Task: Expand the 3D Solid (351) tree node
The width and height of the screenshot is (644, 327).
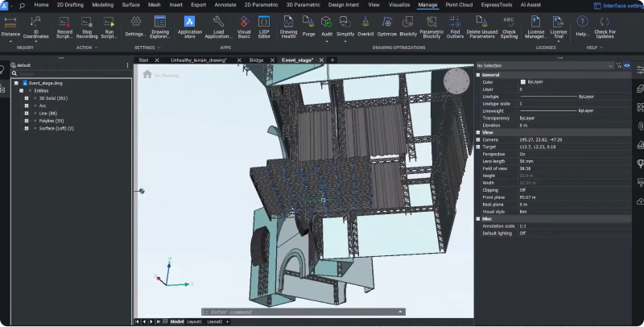Action: [x=26, y=98]
